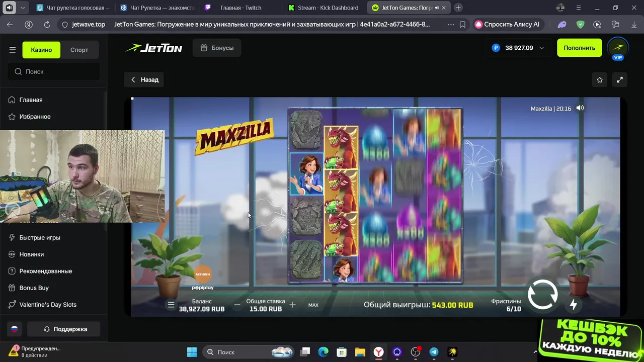
Task: Switch to Чат Рулетка — знакомства tab
Action: 157,8
